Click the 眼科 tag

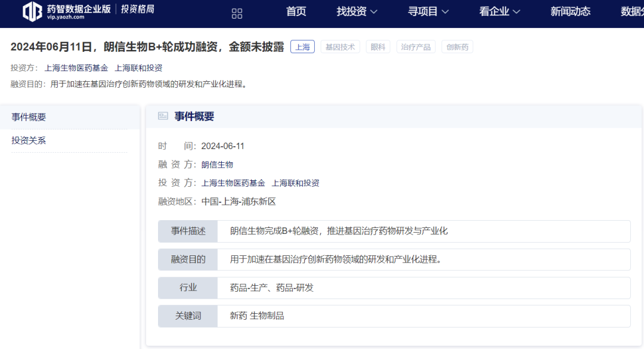378,47
